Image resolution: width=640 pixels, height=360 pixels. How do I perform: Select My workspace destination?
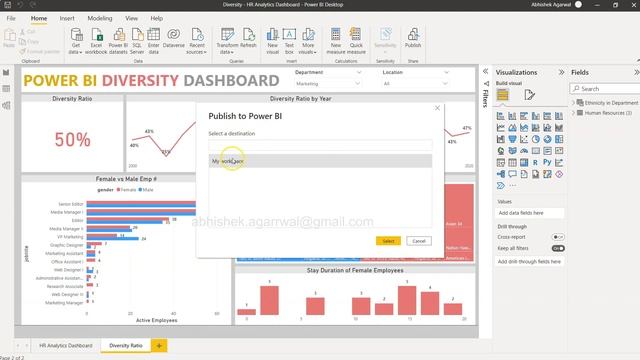[320, 161]
